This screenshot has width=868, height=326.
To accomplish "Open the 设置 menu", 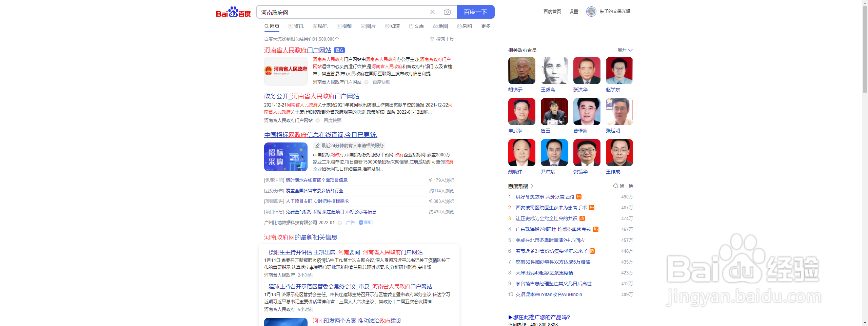I will pyautogui.click(x=573, y=12).
